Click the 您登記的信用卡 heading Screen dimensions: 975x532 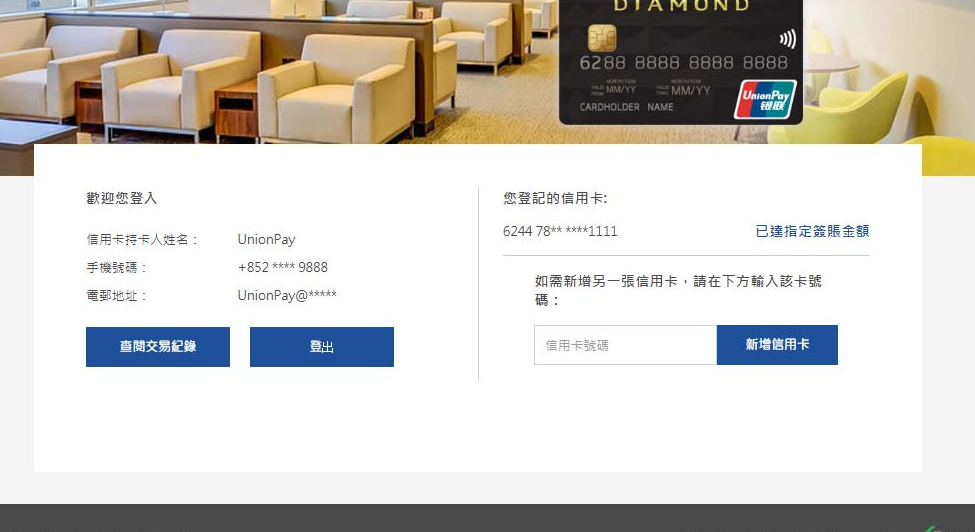point(555,198)
